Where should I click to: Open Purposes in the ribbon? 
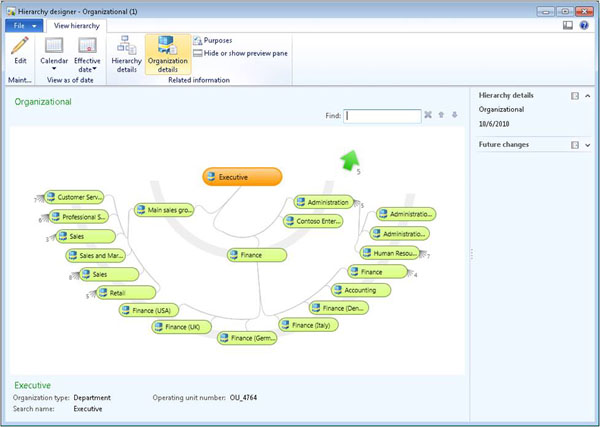[x=216, y=40]
